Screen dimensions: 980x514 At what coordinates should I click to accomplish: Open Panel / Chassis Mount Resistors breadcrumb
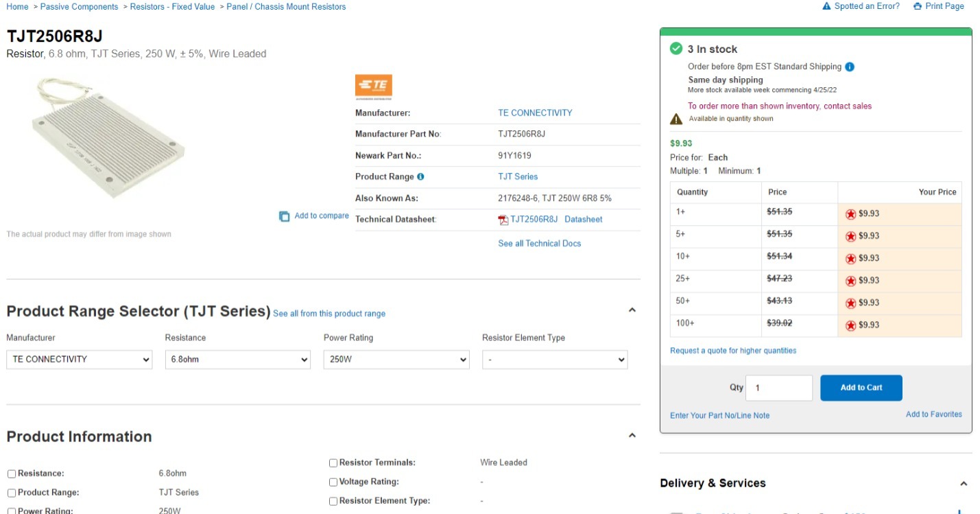[286, 7]
